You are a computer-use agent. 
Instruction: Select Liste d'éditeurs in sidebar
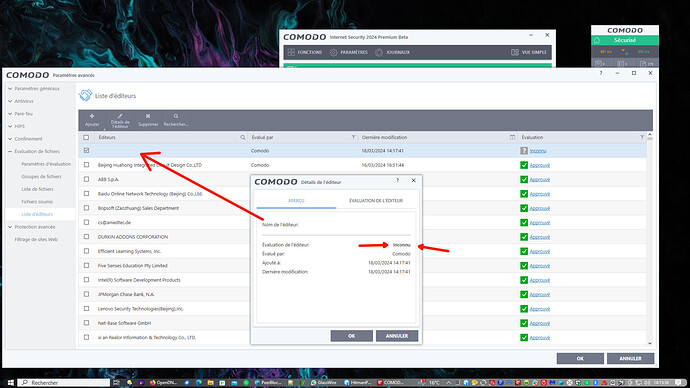pos(37,214)
